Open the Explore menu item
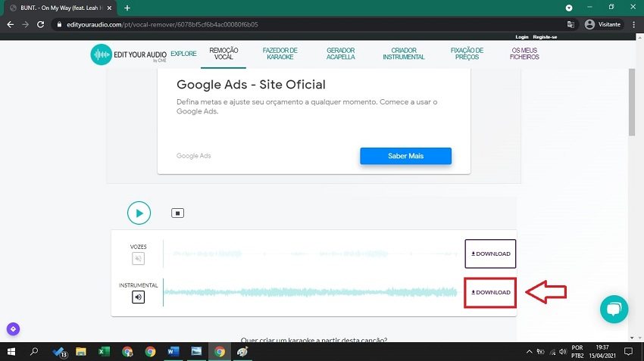This screenshot has width=644, height=361. (183, 54)
